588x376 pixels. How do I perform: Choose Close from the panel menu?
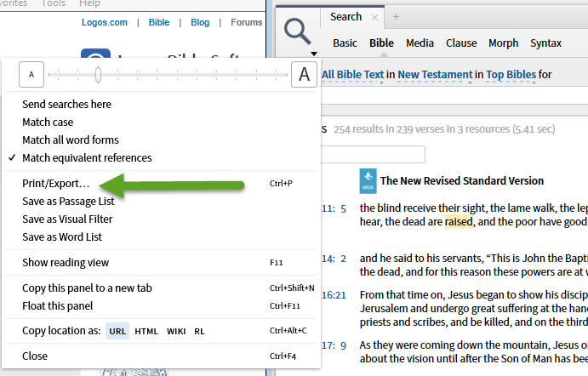[35, 356]
